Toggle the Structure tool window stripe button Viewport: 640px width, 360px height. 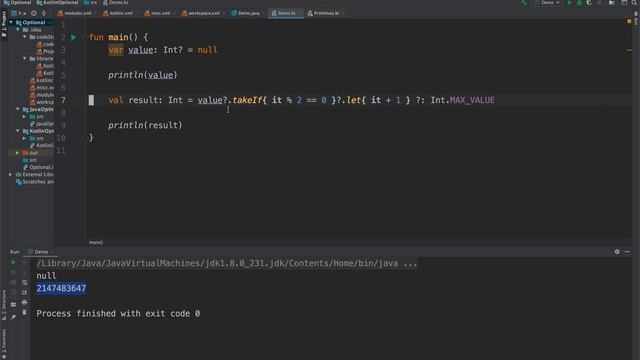[4, 305]
